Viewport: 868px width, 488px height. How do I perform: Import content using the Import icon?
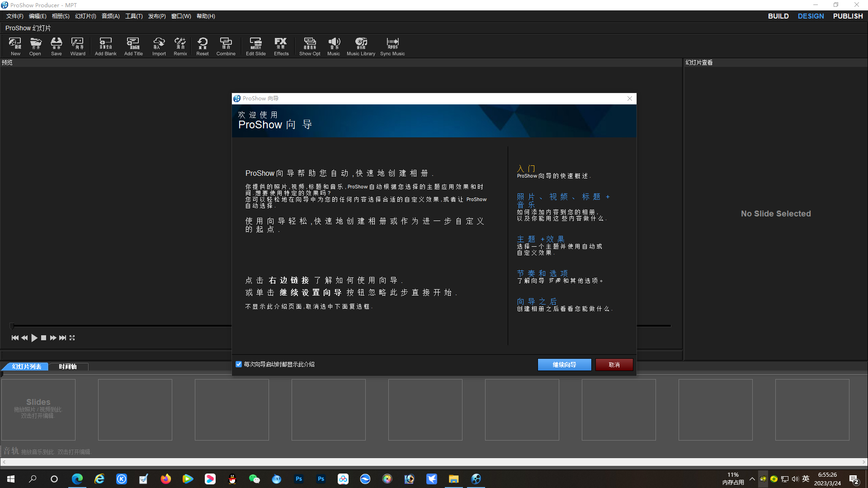pos(159,47)
